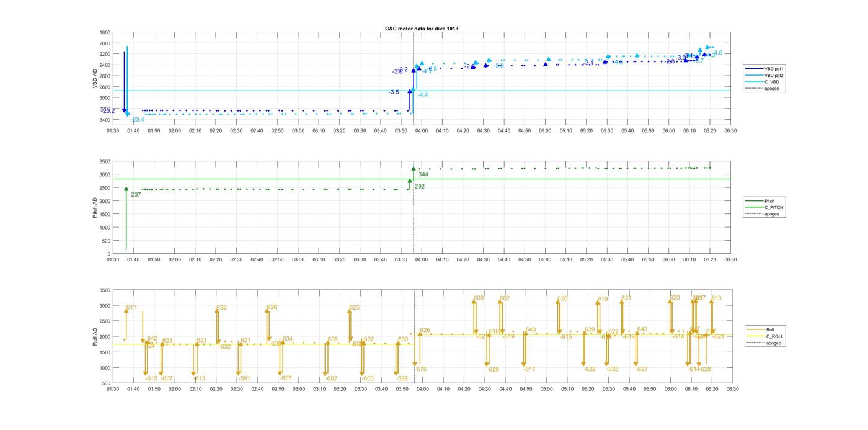Click the '03:00' tick under the VBD plot
The height and width of the screenshot is (430, 868).
(x=298, y=130)
